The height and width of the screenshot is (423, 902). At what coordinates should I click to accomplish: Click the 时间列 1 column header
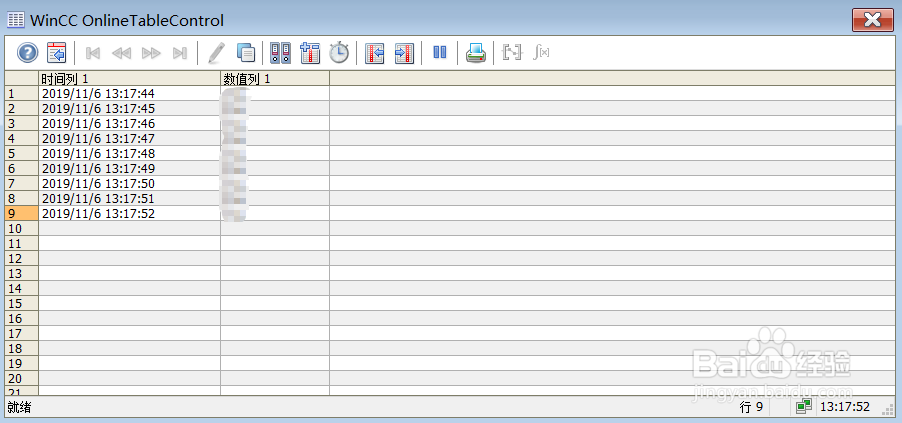click(x=129, y=78)
